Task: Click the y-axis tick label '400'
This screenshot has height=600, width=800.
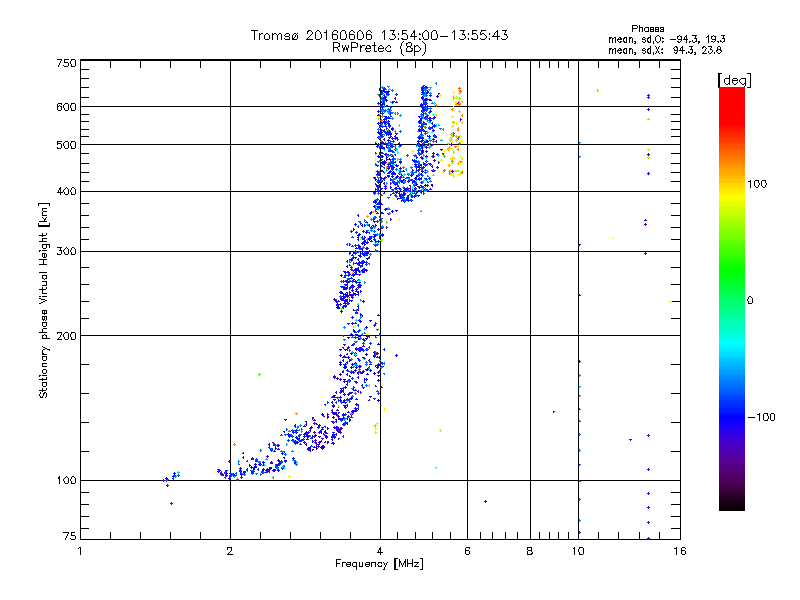Action: coord(66,192)
